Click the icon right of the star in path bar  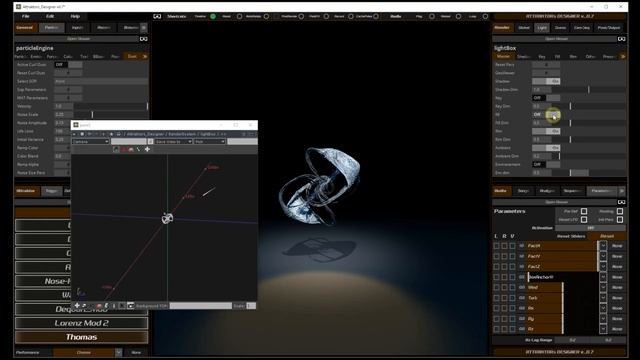(x=118, y=134)
